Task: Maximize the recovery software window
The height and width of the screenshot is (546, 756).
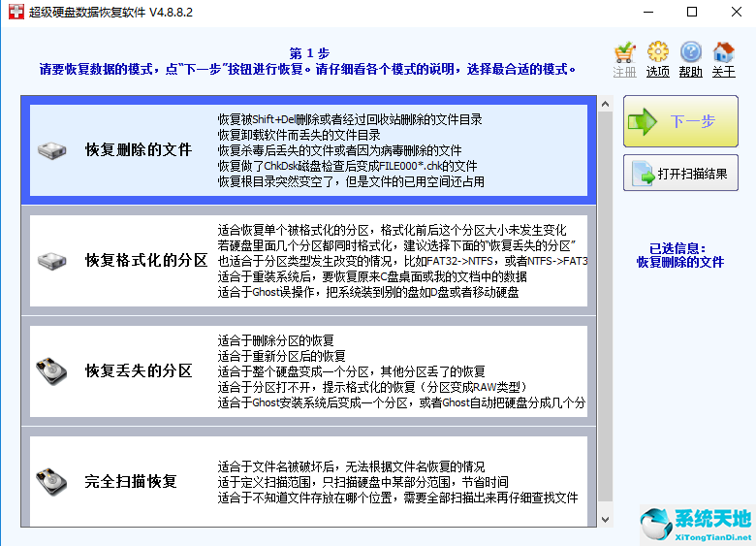Action: click(692, 12)
